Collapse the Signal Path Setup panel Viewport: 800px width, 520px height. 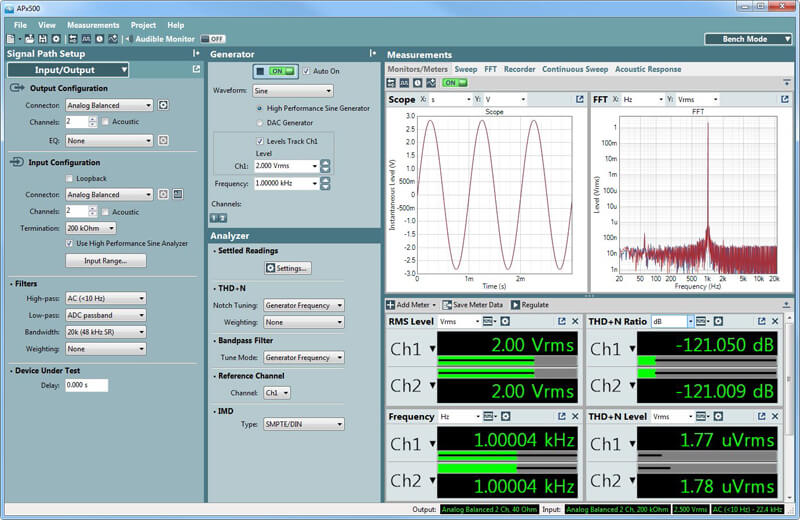point(198,53)
